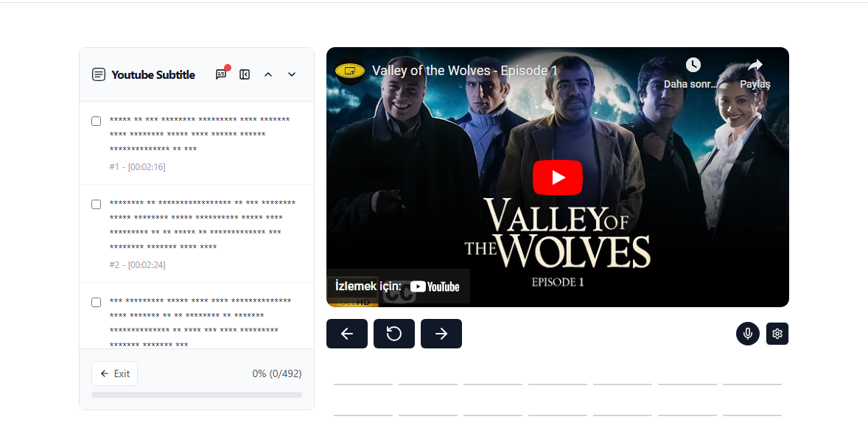Open the video via İzlemek için YouTube link

coord(397,287)
